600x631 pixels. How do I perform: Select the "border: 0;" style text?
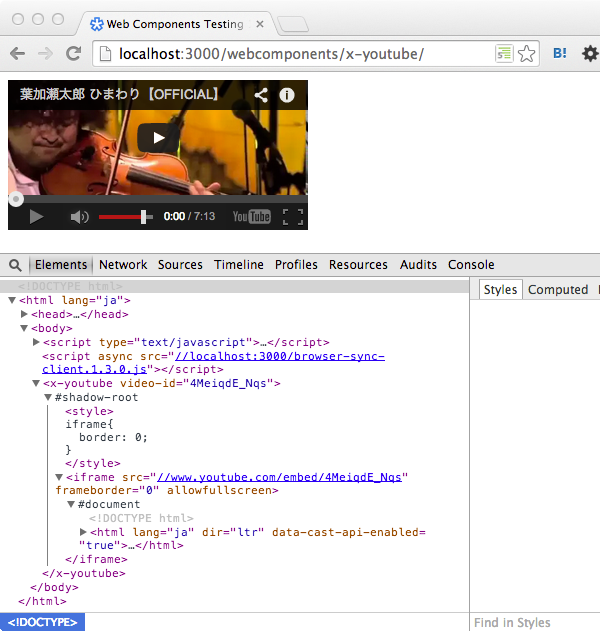[113, 437]
